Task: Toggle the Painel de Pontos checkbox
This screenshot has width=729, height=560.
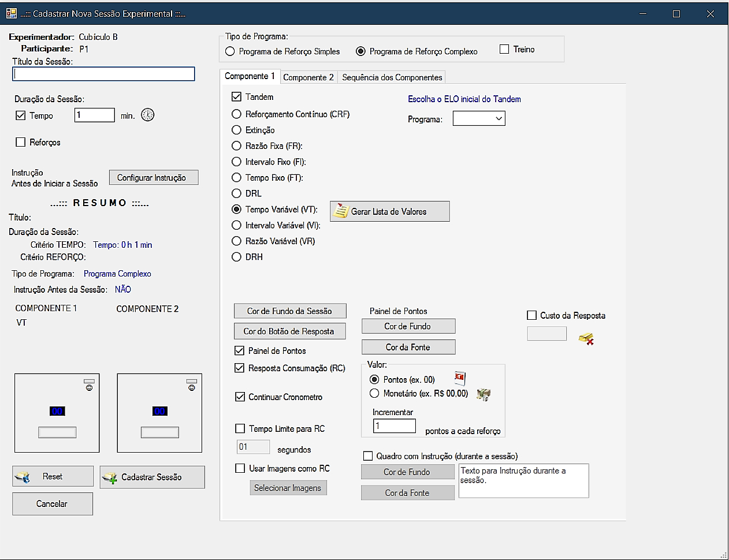Action: pos(240,350)
